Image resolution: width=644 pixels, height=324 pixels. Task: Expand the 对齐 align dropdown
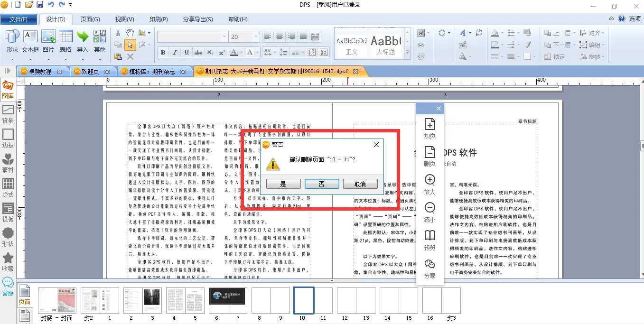pyautogui.click(x=603, y=33)
